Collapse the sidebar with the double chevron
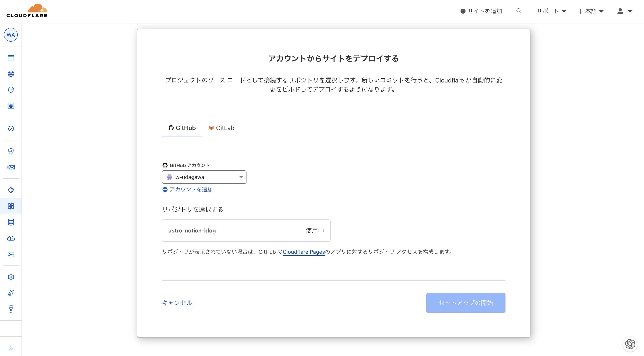This screenshot has height=356, width=644. click(11, 348)
